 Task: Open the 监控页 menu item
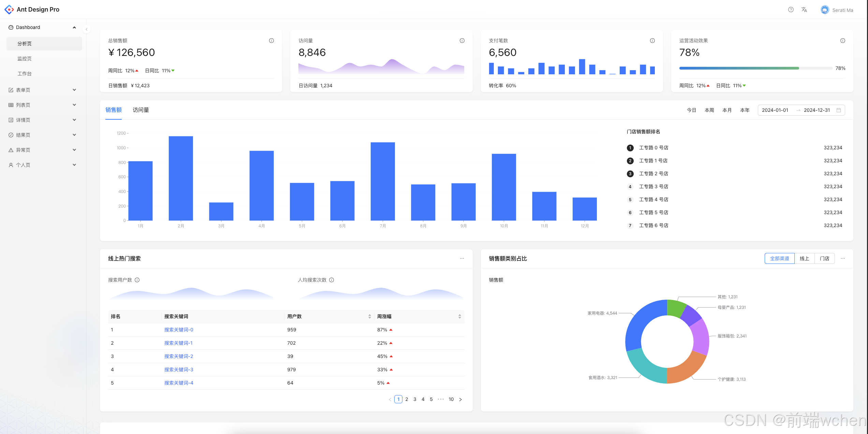click(25, 59)
